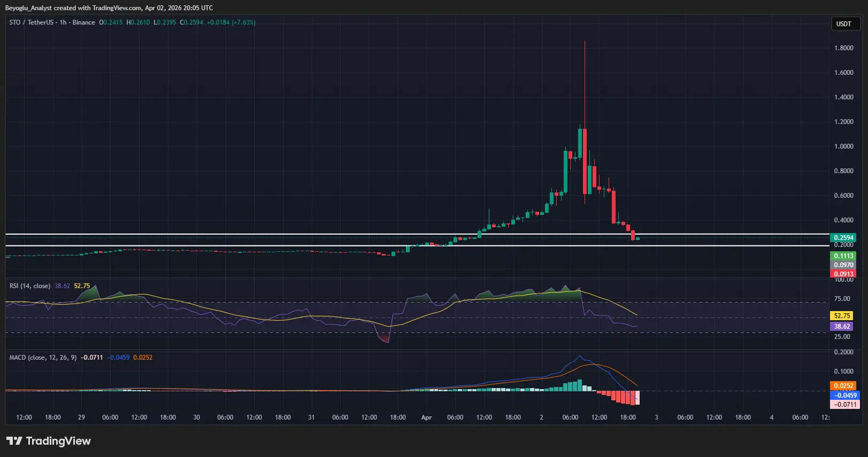The image size is (868, 457).
Task: Click the orange 0.0252 tag on the MACD scale
Action: (843, 386)
